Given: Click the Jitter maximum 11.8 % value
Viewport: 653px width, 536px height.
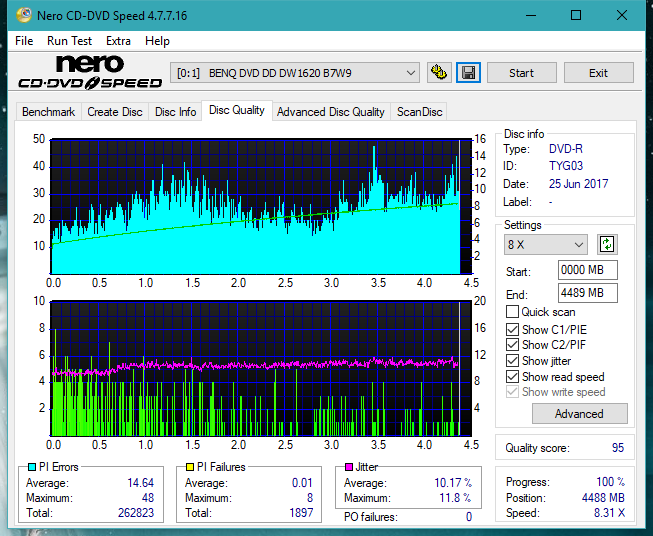Looking at the screenshot, I should (456, 498).
